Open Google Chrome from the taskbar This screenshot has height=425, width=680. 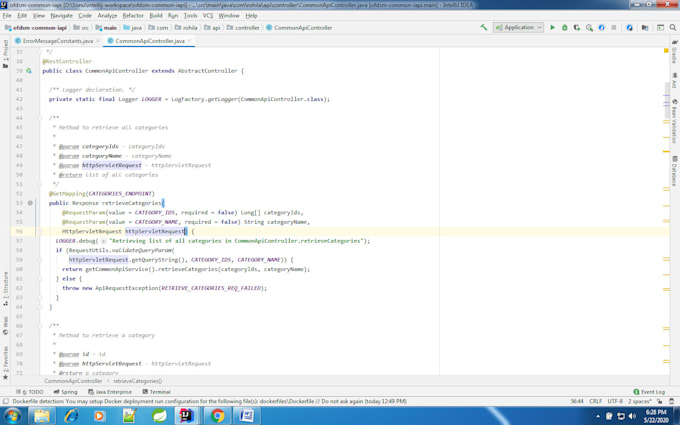tap(217, 416)
